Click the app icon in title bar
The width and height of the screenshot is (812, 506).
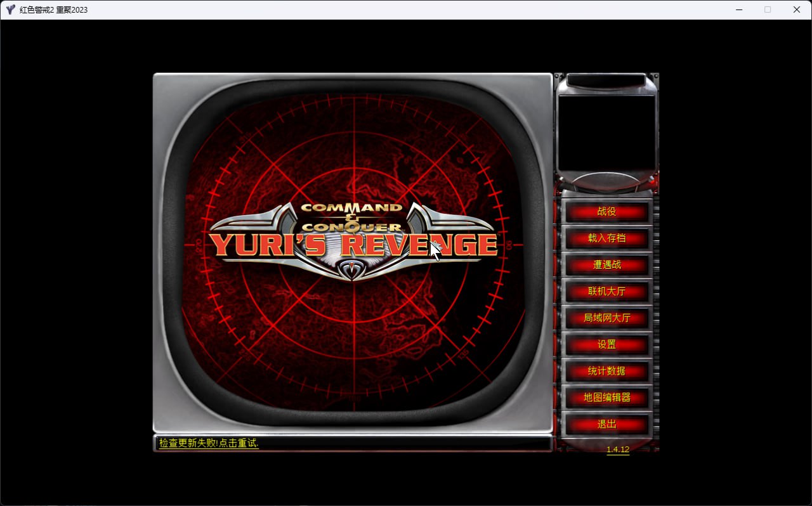click(x=10, y=10)
